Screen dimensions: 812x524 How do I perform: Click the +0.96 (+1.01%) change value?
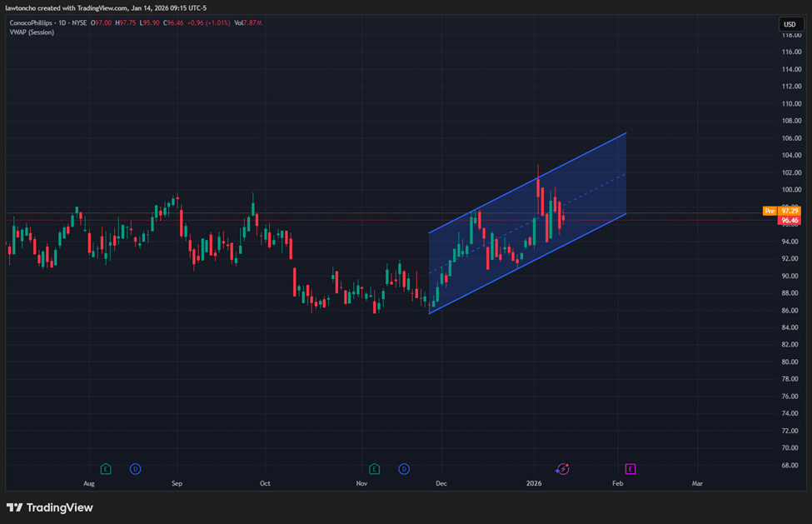point(209,22)
